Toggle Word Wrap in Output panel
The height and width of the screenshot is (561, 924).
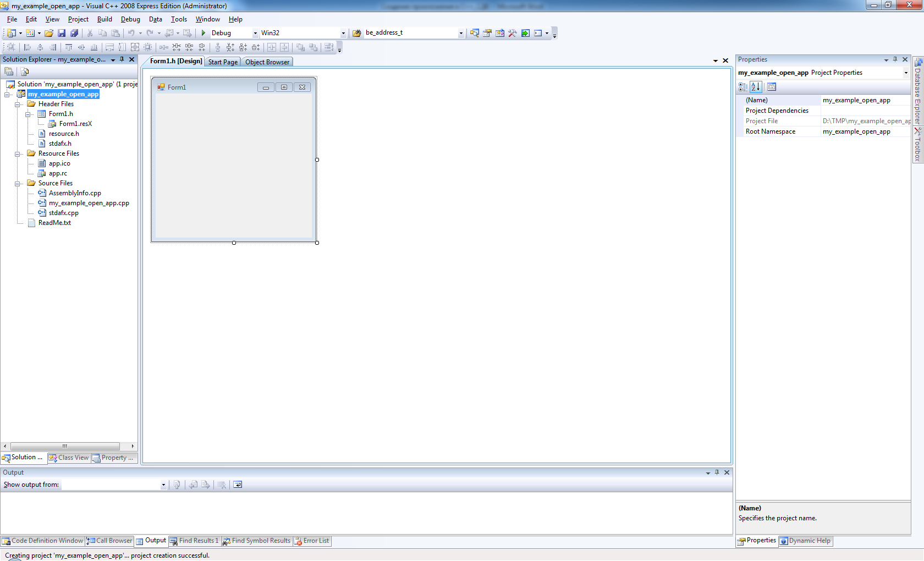238,485
